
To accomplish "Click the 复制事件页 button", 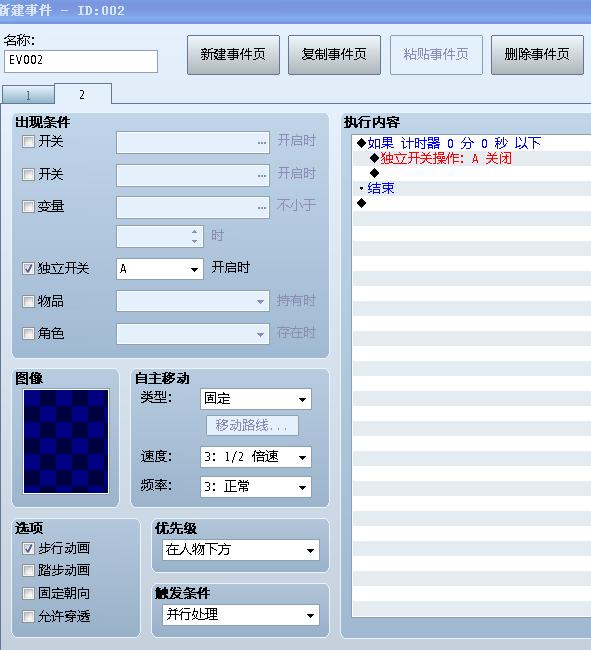I will coord(334,55).
